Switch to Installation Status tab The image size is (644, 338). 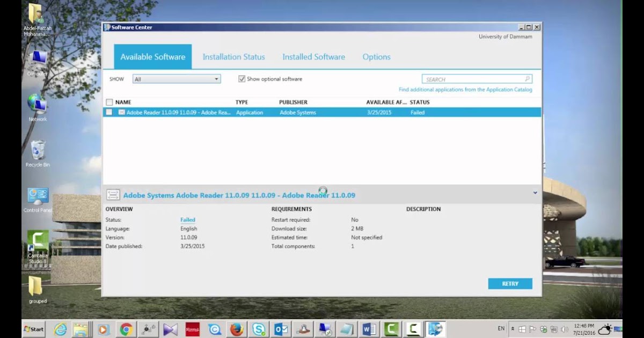233,57
